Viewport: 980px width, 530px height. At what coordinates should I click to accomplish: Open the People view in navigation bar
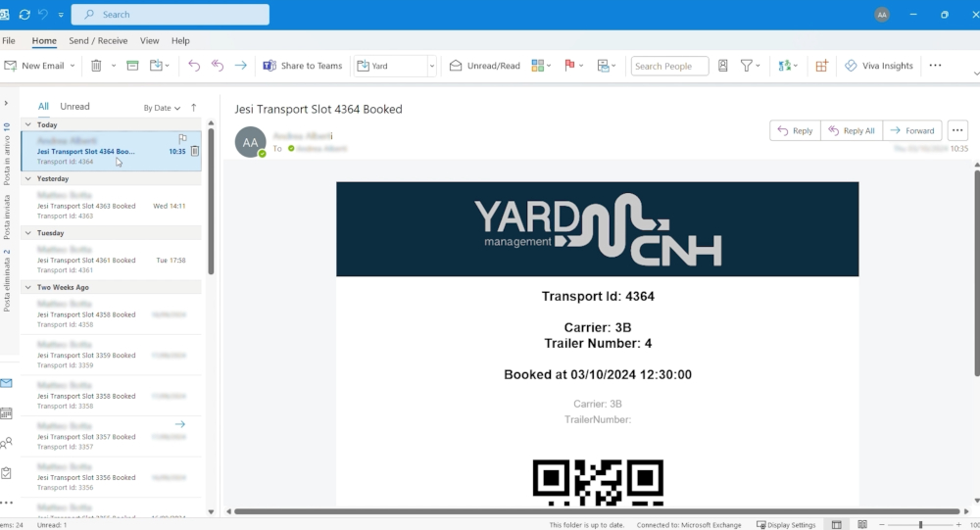tap(7, 443)
